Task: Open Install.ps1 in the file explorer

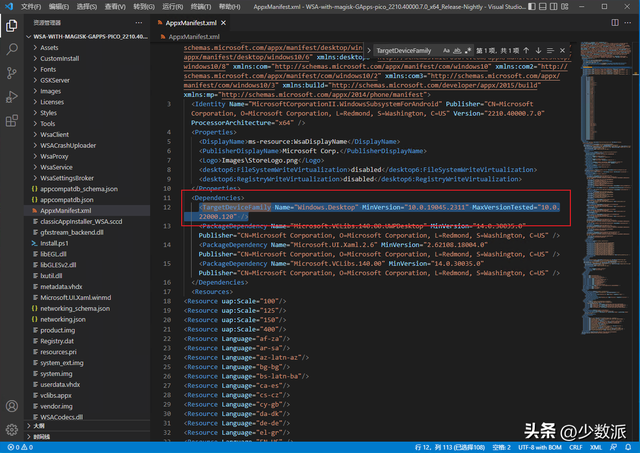Action: tap(56, 242)
